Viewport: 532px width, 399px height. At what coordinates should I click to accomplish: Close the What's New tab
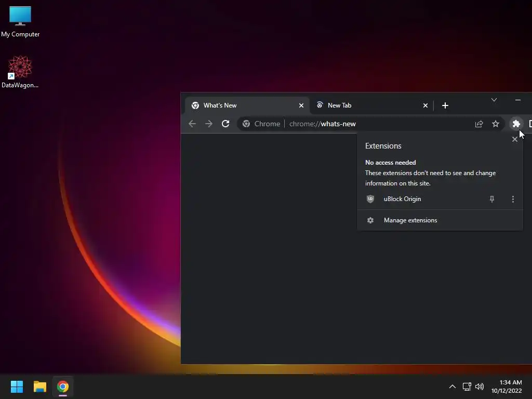coord(301,105)
